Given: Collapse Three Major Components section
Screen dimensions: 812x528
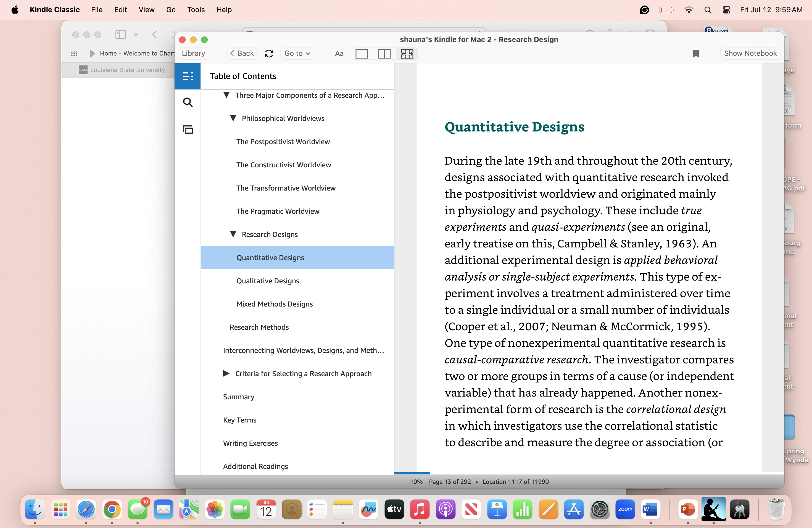Looking at the screenshot, I should click(x=226, y=95).
